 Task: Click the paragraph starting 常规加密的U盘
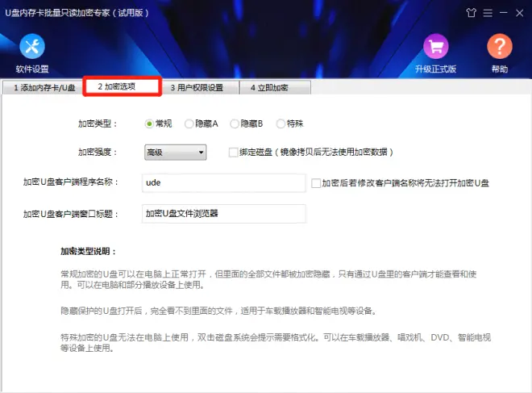(x=268, y=279)
